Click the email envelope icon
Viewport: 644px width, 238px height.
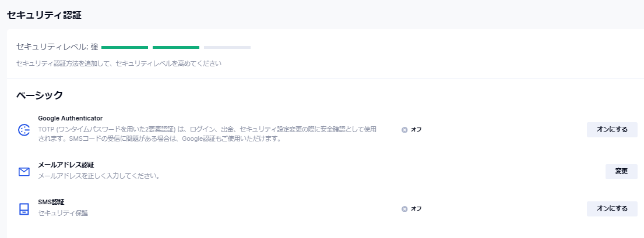pos(24,172)
